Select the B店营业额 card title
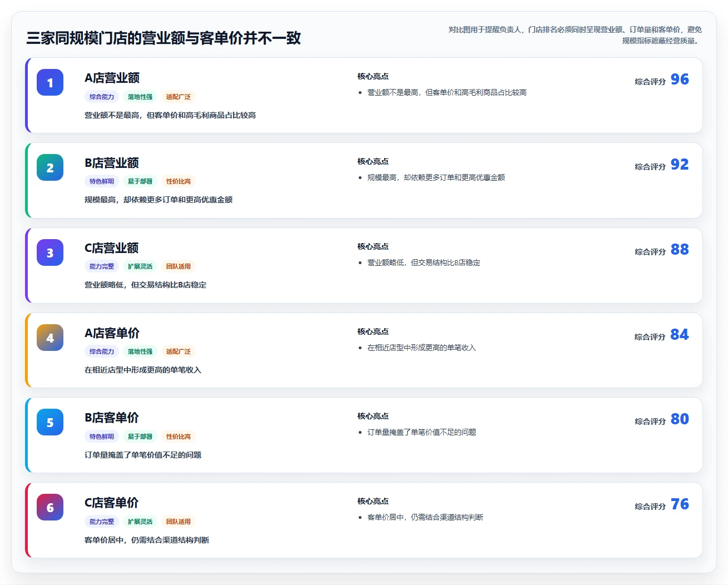728x585 pixels. (x=112, y=163)
